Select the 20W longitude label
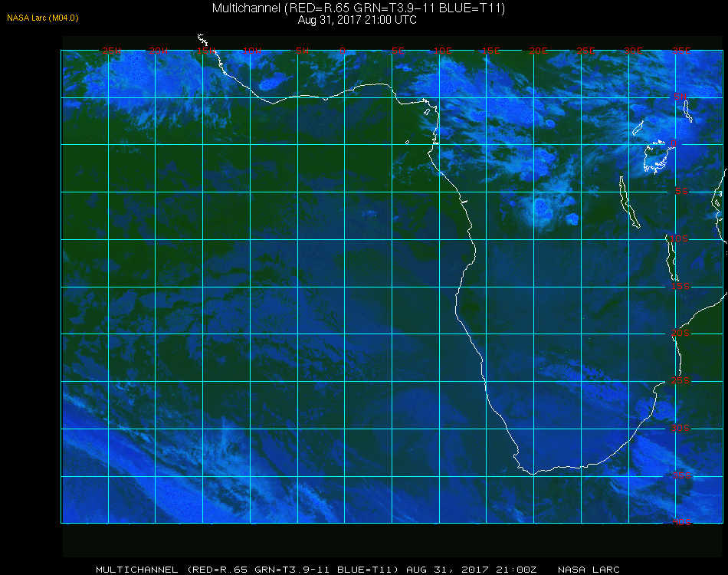 (x=159, y=51)
